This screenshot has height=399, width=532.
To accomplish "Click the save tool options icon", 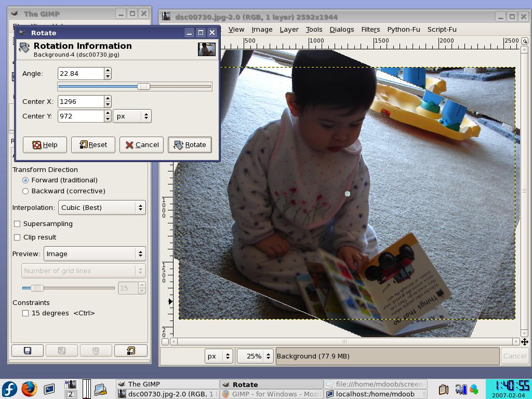I will pos(28,351).
